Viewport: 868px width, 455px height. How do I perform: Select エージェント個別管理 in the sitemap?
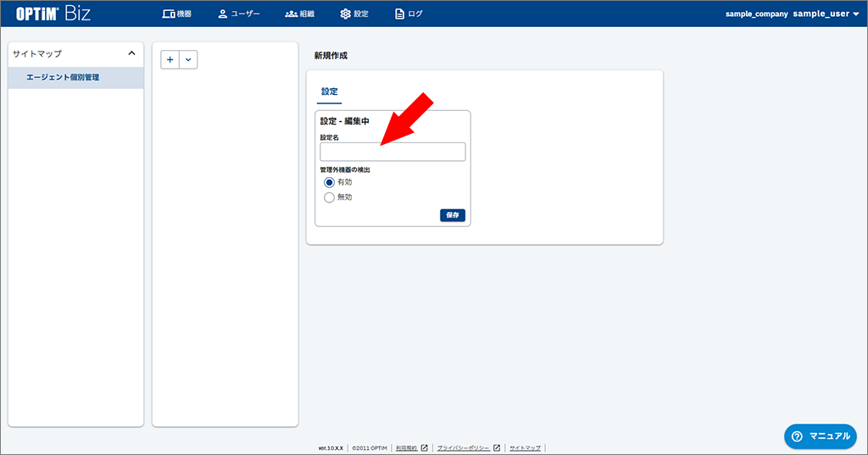click(75, 77)
